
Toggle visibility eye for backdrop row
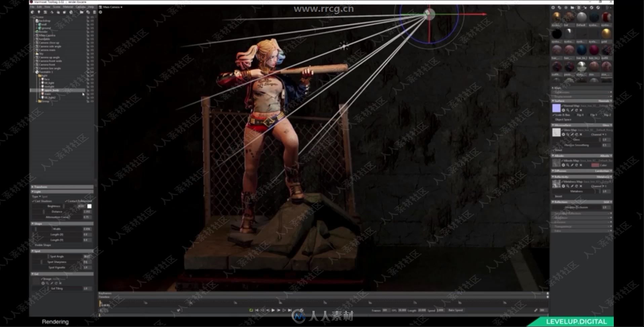92,21
